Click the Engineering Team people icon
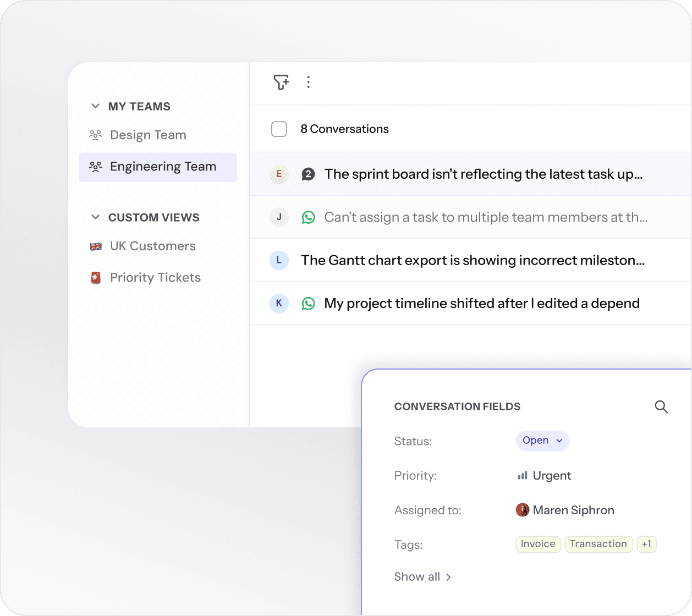 (x=96, y=167)
